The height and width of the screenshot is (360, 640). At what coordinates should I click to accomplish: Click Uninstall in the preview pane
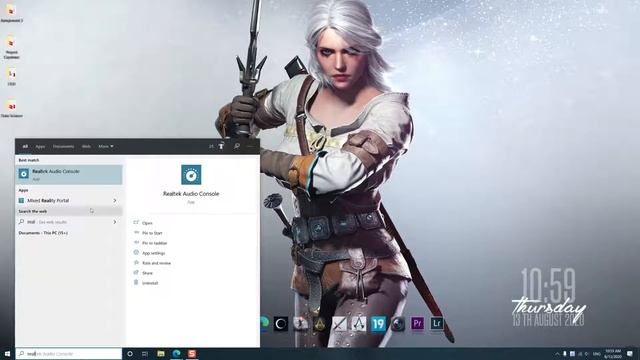[149, 283]
